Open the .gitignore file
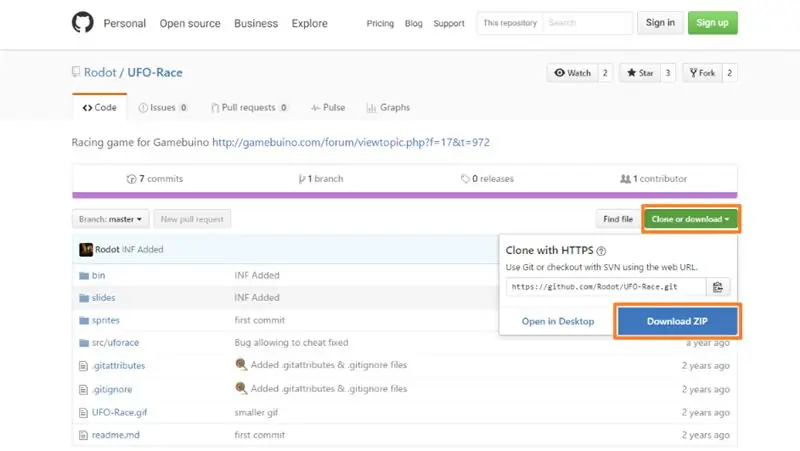The width and height of the screenshot is (800, 451). coord(112,389)
